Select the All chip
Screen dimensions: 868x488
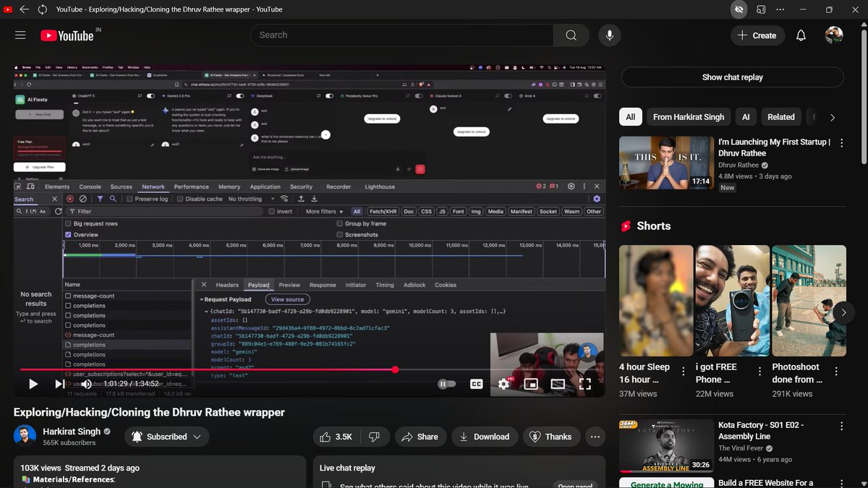tap(631, 117)
